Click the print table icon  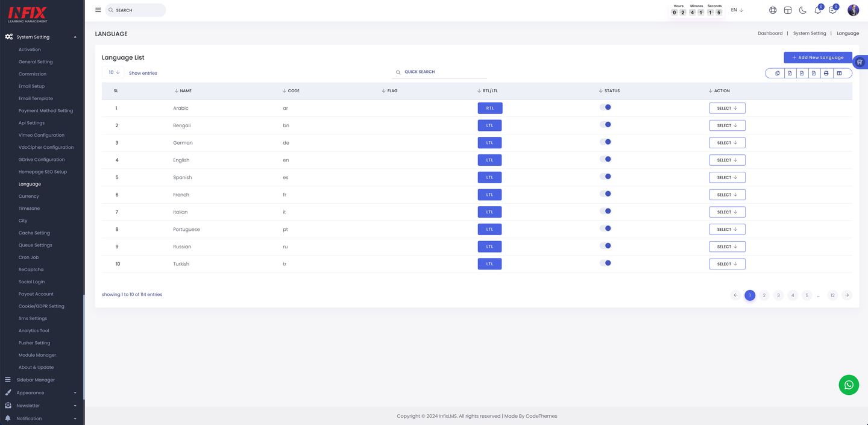826,73
